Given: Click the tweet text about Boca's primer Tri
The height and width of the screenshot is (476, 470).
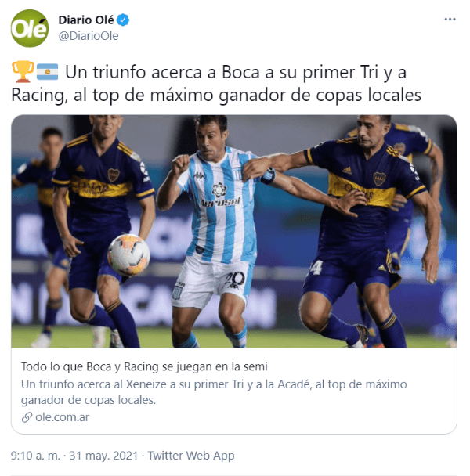Looking at the screenshot, I should [x=216, y=84].
